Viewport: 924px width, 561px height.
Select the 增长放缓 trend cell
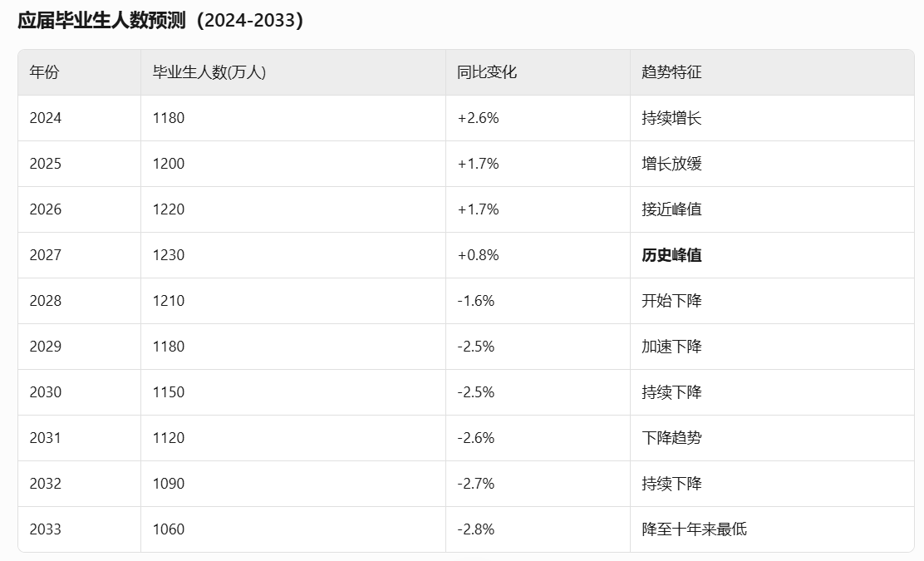(x=671, y=164)
